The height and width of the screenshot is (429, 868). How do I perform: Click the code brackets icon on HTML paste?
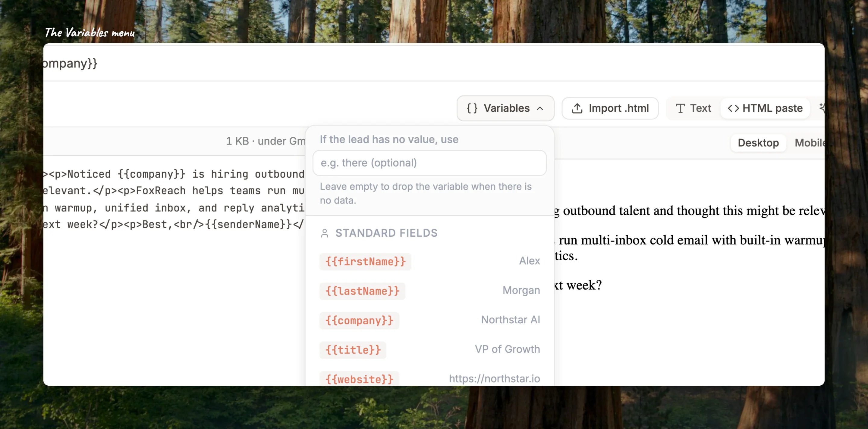[x=733, y=108]
